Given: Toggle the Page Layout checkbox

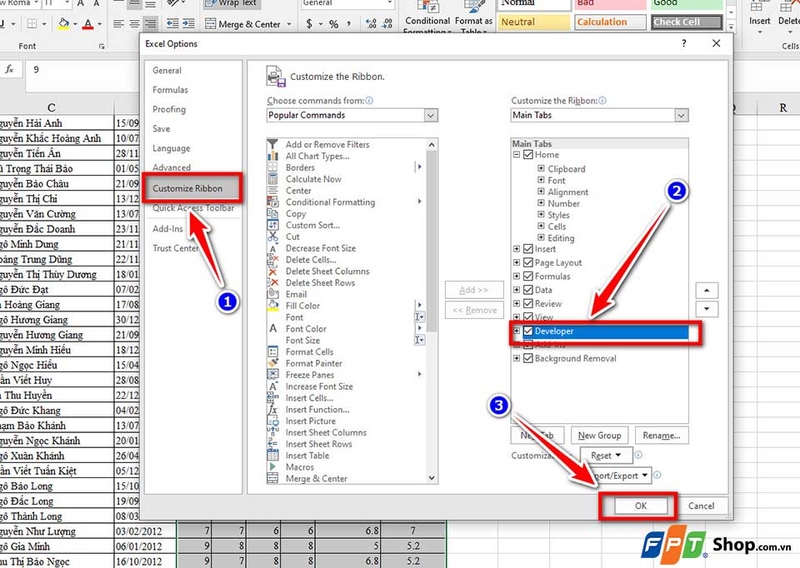Looking at the screenshot, I should [529, 263].
